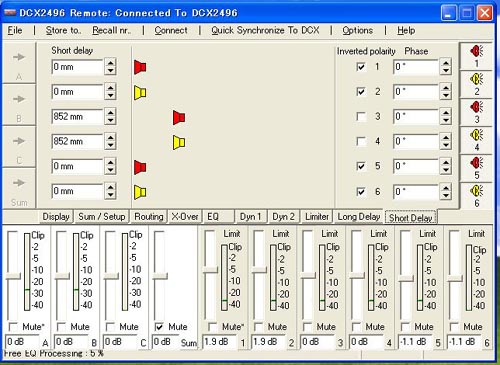
Task: Adjust short delay stepper for second row
Action: point(110,92)
